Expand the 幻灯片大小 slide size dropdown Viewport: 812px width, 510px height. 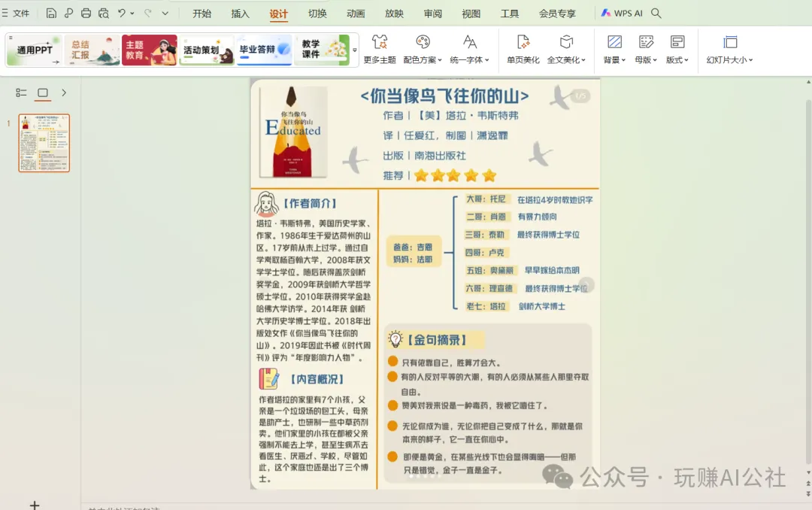tap(729, 50)
